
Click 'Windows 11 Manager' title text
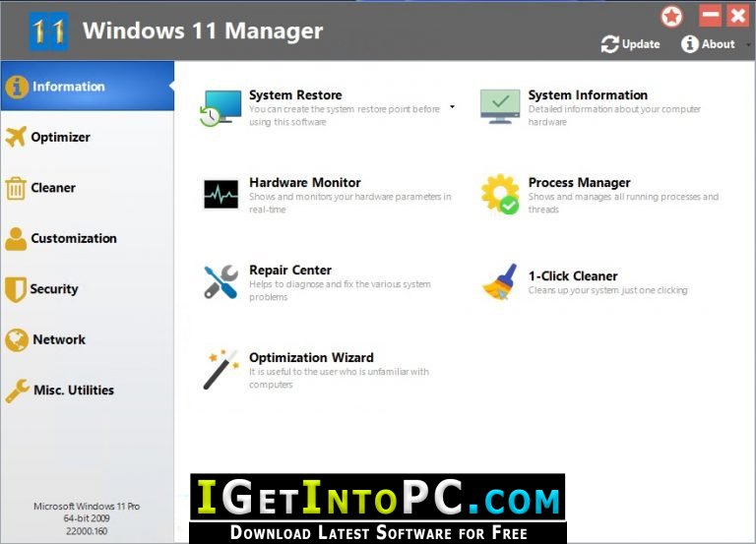click(203, 31)
